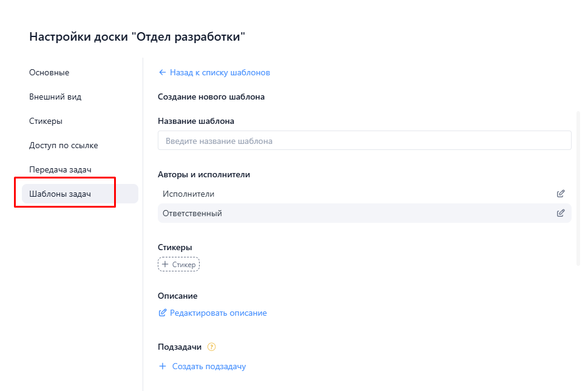Click plus icon before Создать подзадачу
The image size is (588, 391).
pyautogui.click(x=162, y=366)
